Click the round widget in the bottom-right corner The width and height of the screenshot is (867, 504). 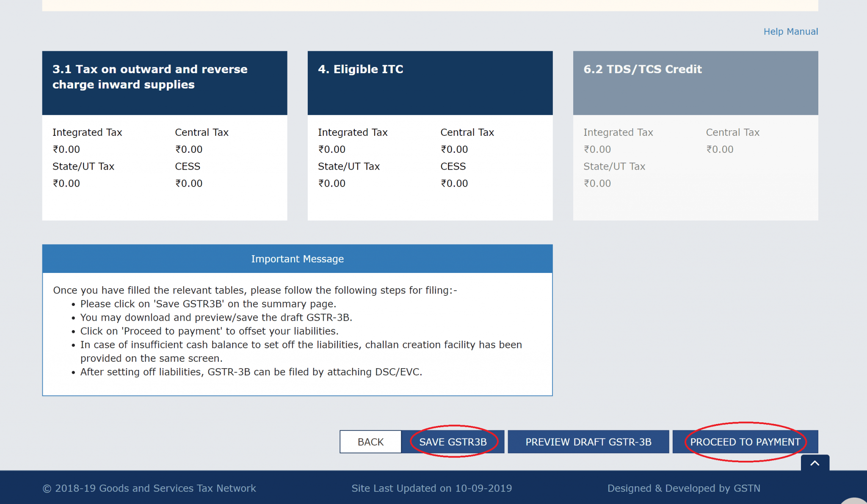tap(854, 501)
